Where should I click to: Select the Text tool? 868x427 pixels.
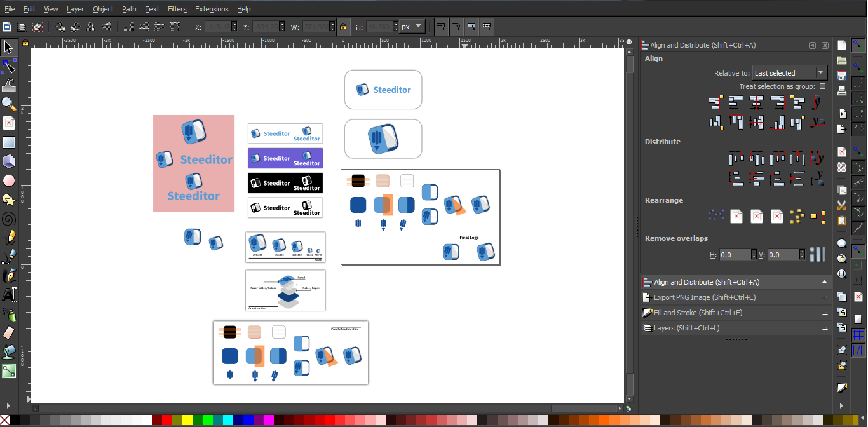9,295
